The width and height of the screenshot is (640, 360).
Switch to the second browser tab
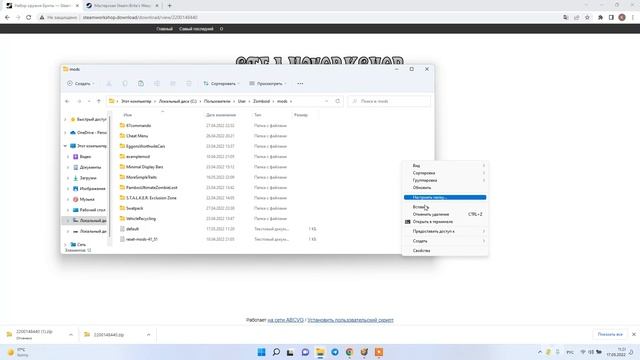122,6
